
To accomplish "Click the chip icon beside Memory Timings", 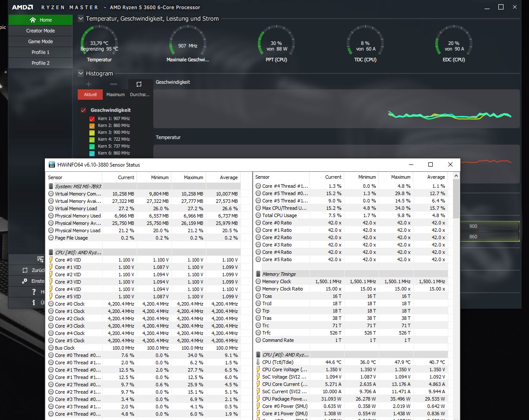I will point(258,274).
